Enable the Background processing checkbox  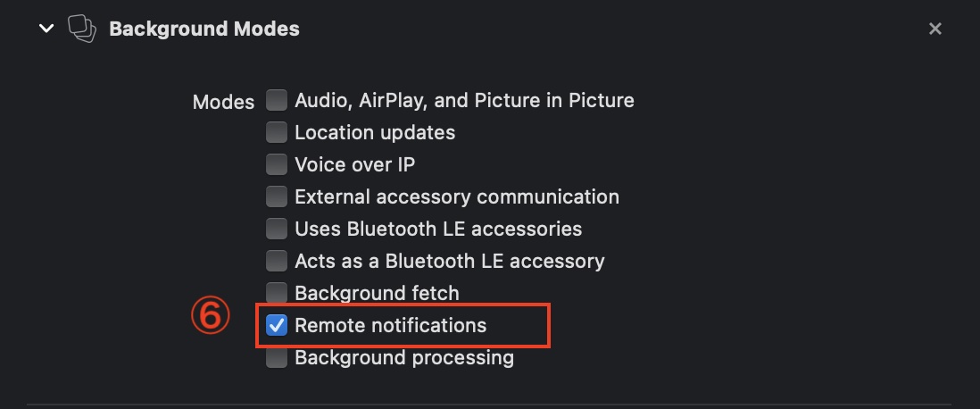(277, 358)
